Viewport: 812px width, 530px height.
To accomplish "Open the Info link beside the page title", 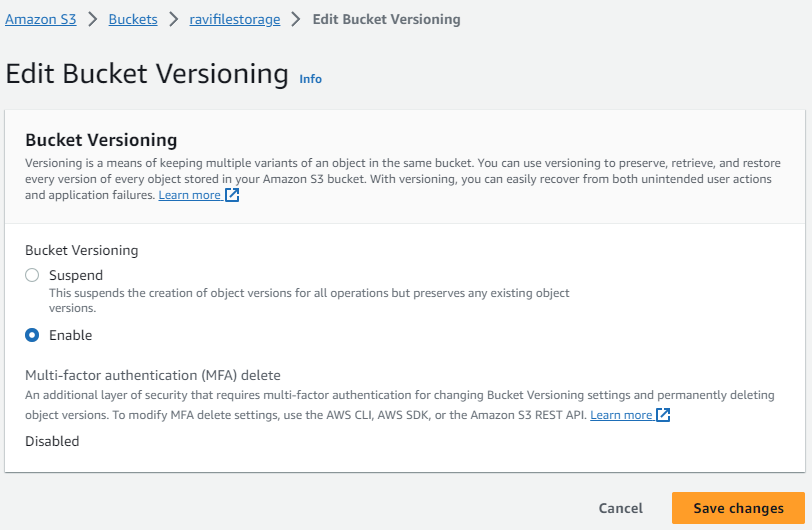I will click(x=311, y=79).
